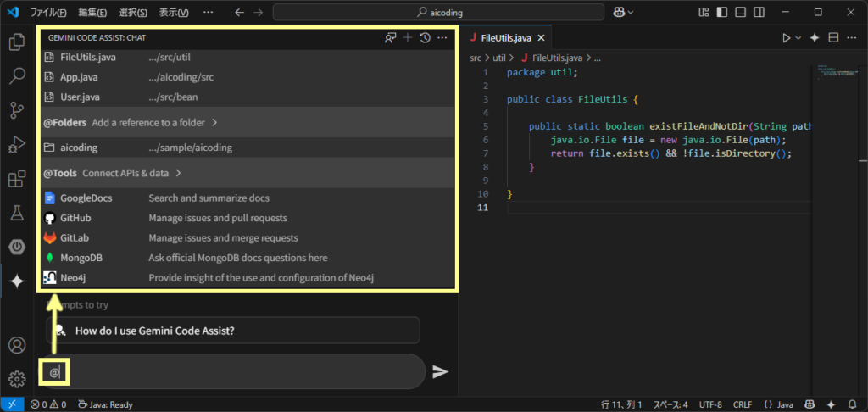Open the overflow menu ellipsis in menu bar
The width and height of the screenshot is (868, 412).
(209, 12)
